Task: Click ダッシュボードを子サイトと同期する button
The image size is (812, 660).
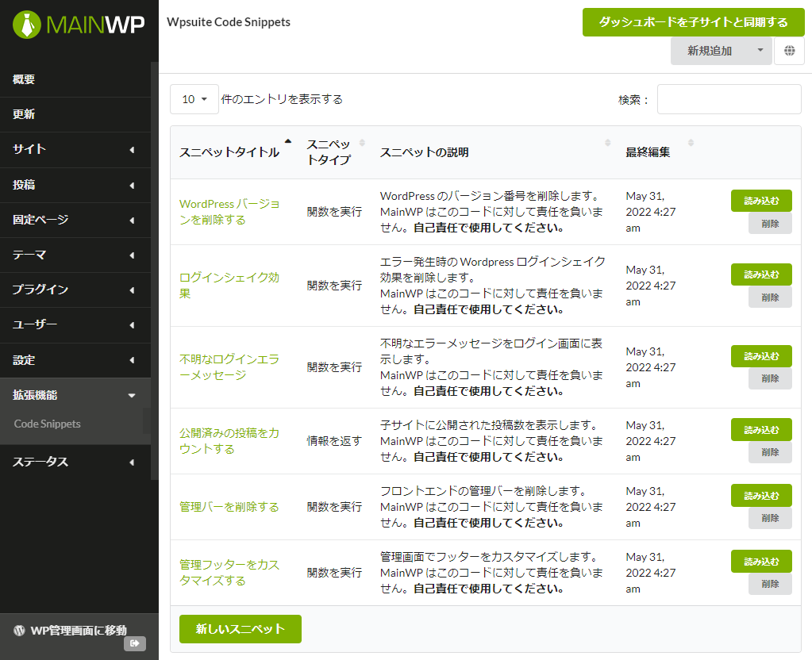Action: tap(694, 22)
